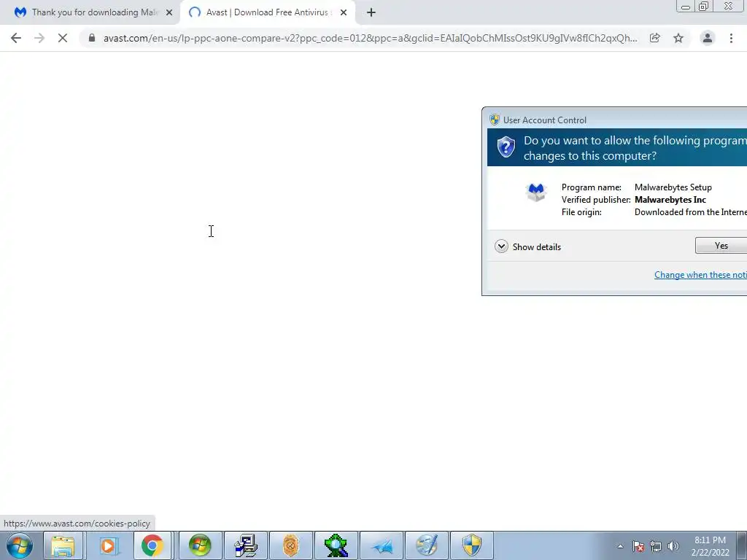
Task: Open the Chrome three-dot menu
Action: 731,38
